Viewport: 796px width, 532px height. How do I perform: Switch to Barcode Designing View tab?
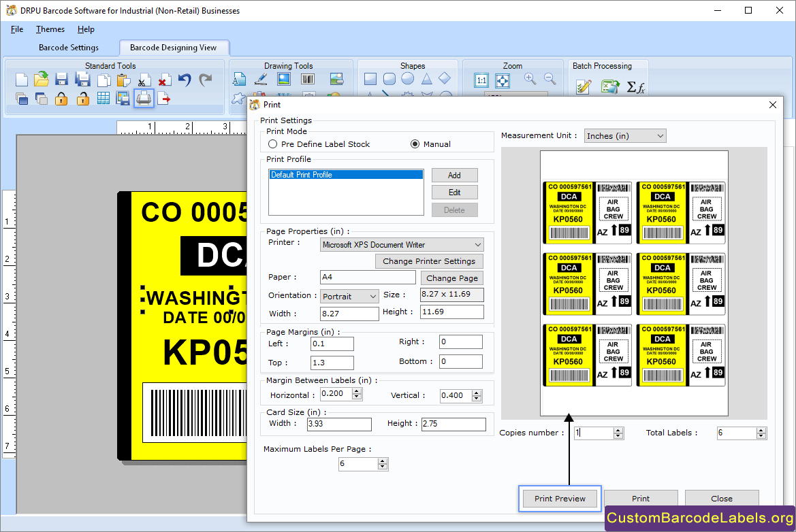point(173,48)
